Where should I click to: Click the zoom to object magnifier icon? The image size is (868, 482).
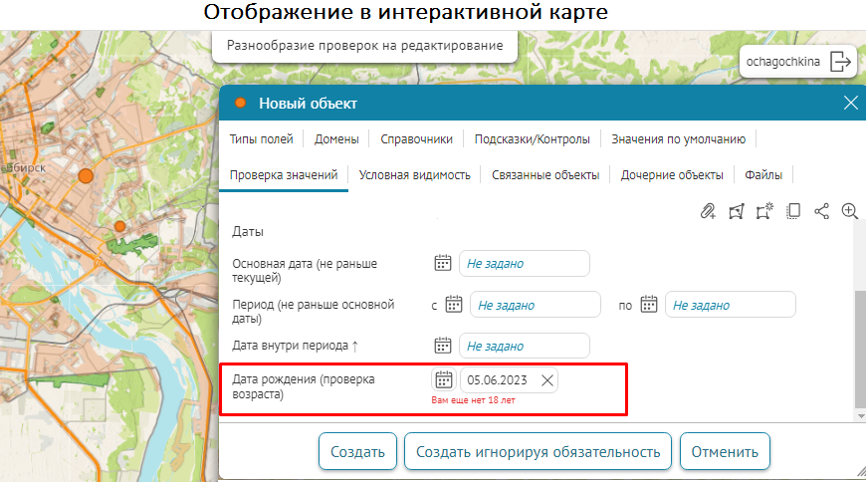click(850, 211)
